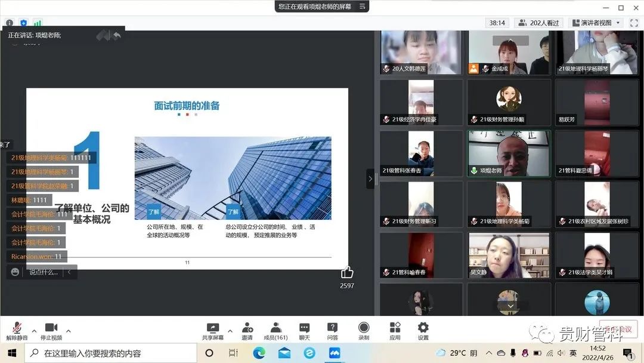Expand audio options arrow beside microphone
Viewport: 644px width, 363px height.
click(x=34, y=331)
